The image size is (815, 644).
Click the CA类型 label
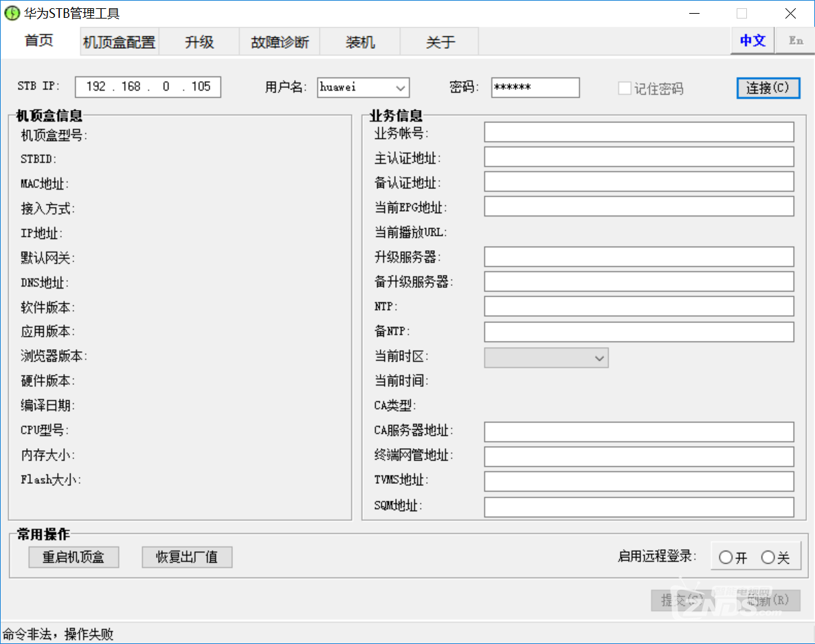point(395,405)
